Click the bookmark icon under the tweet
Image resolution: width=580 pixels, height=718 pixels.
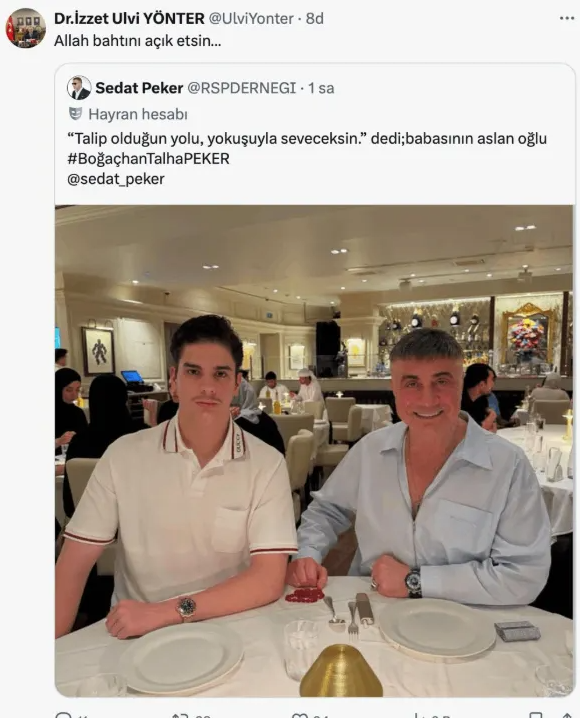[536, 715]
